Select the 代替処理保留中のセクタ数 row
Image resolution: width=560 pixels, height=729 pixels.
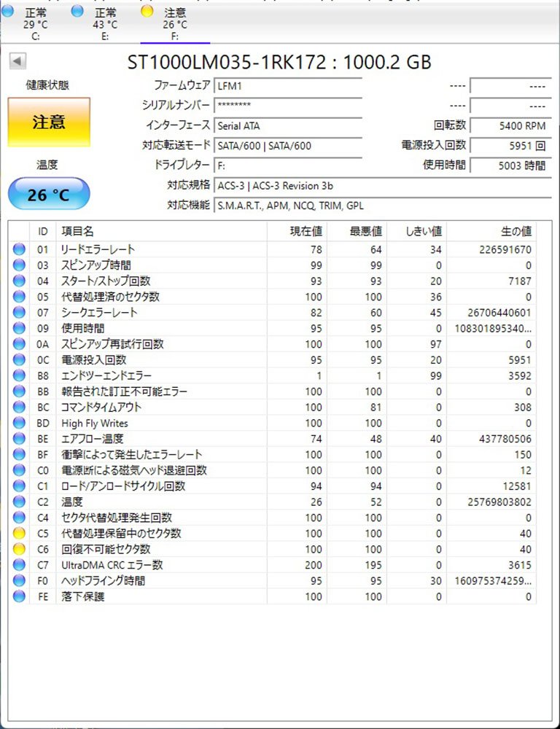[273, 534]
